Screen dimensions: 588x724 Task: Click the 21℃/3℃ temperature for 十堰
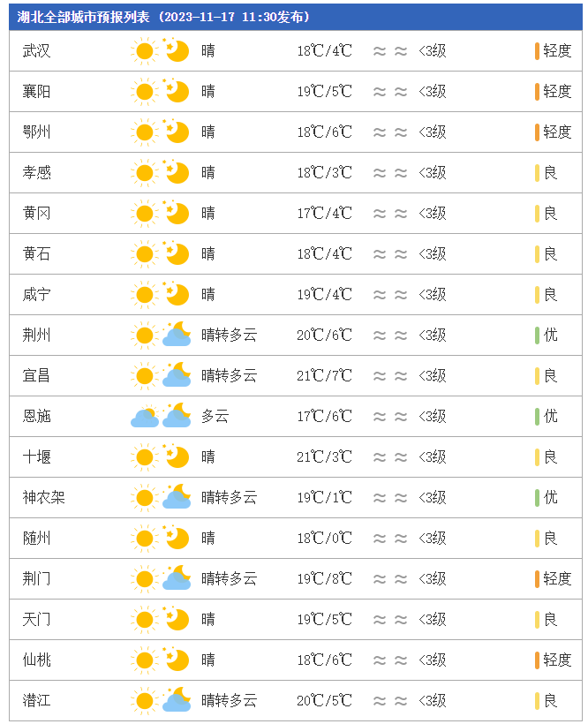pyautogui.click(x=325, y=457)
